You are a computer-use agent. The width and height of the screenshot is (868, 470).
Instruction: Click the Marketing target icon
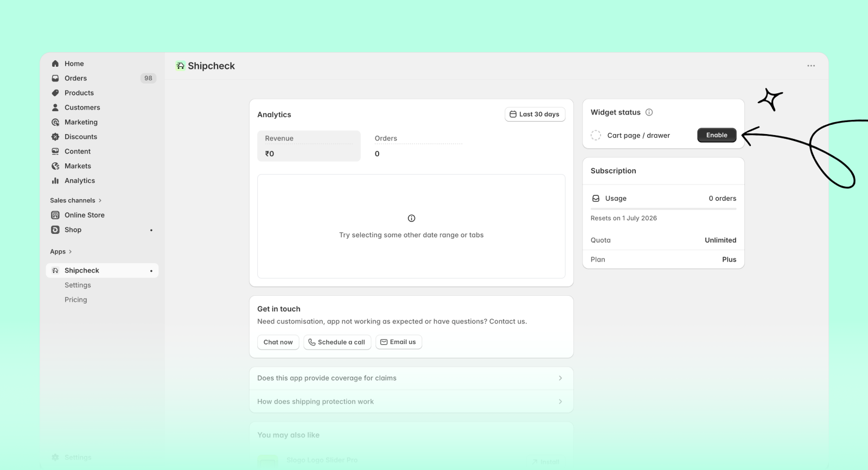click(x=55, y=122)
